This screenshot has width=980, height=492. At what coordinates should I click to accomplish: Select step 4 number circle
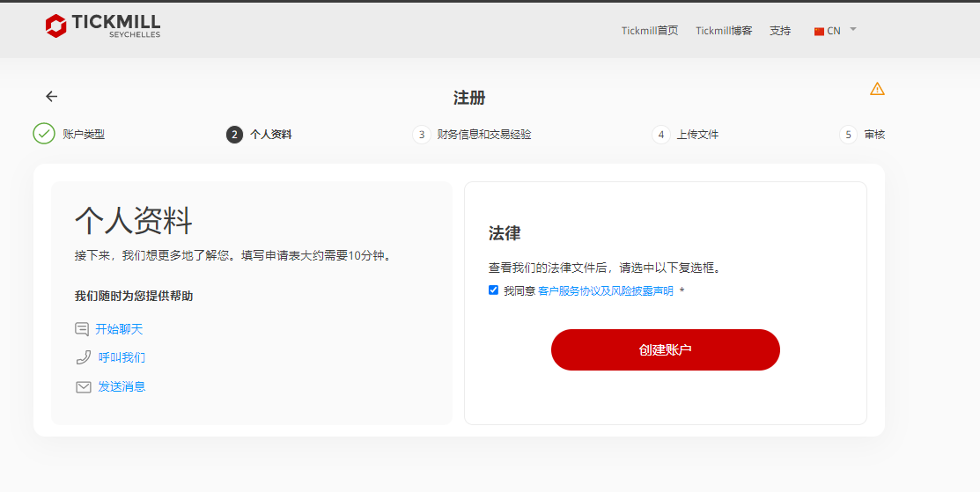coord(660,135)
